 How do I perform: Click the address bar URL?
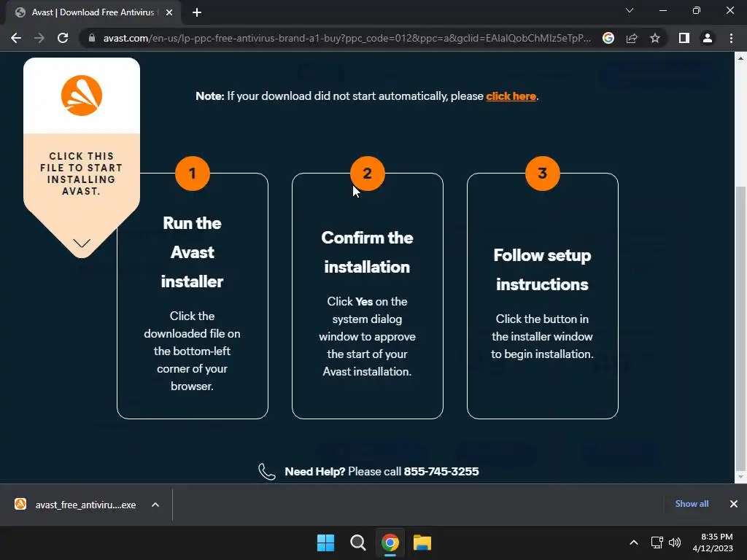click(x=347, y=38)
